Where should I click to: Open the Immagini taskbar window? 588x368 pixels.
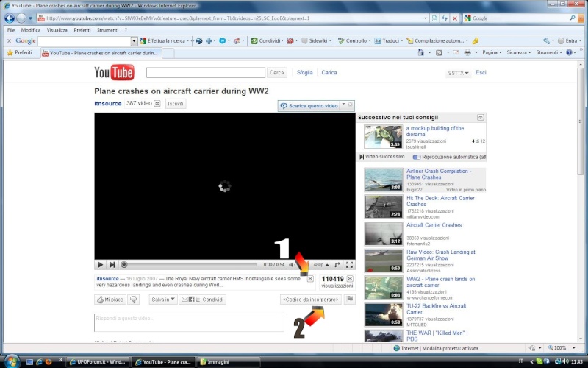point(228,362)
